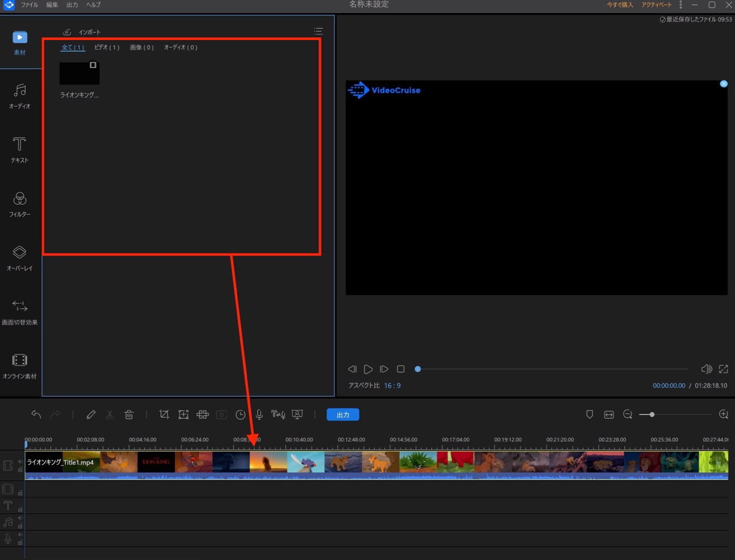Stop the preview playback

401,369
